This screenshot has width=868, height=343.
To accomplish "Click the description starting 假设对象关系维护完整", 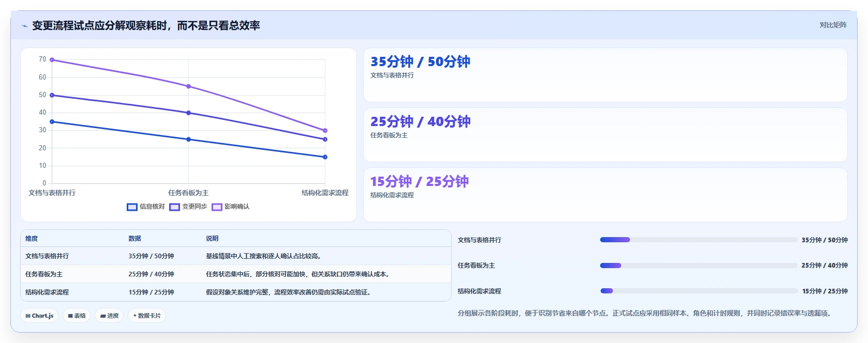I will (289, 292).
